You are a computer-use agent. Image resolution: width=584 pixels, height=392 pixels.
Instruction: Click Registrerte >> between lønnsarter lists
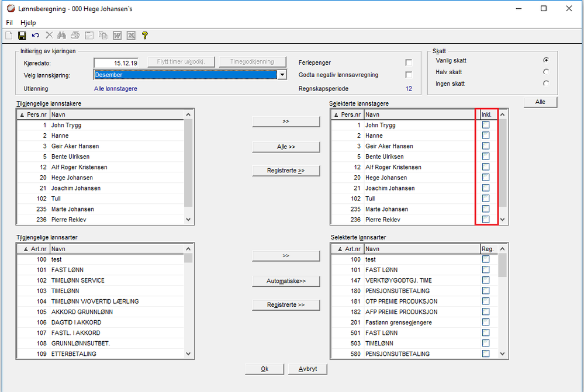pyautogui.click(x=286, y=305)
